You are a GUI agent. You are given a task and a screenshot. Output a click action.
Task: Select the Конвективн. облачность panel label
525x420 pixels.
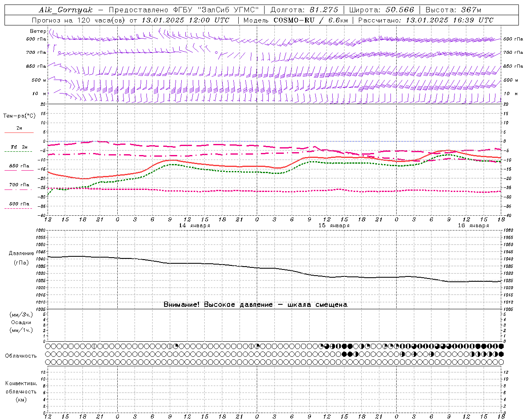click(x=21, y=388)
